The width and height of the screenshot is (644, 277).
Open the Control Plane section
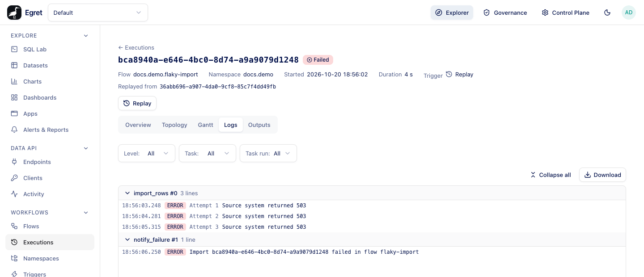pos(565,13)
